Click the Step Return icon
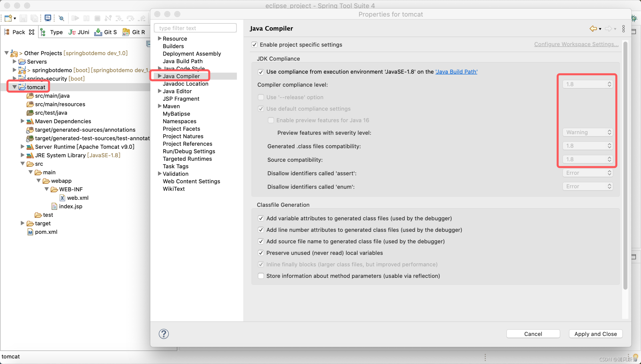Viewport: 641px width, 364px height. [x=142, y=18]
